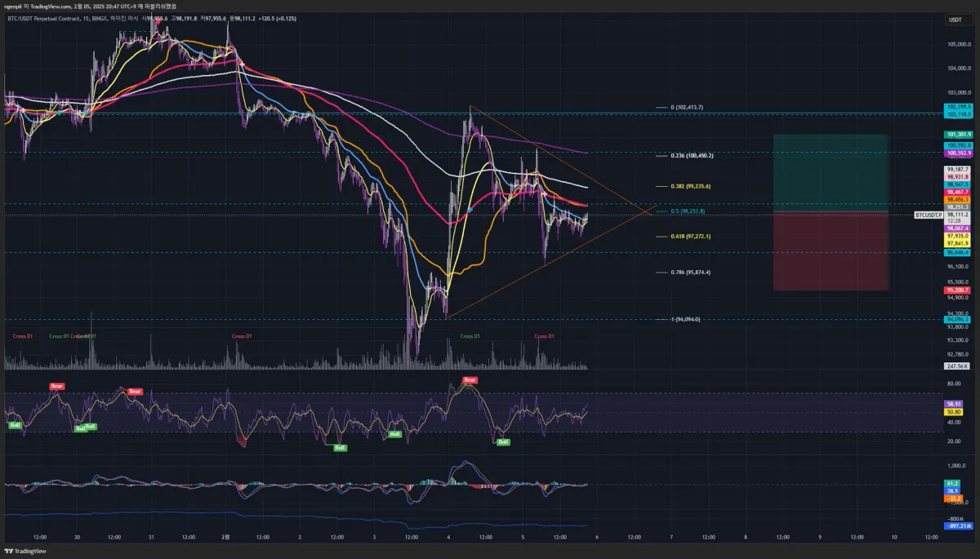
Task: Click the 99,187.7 white price label
Action: [957, 169]
